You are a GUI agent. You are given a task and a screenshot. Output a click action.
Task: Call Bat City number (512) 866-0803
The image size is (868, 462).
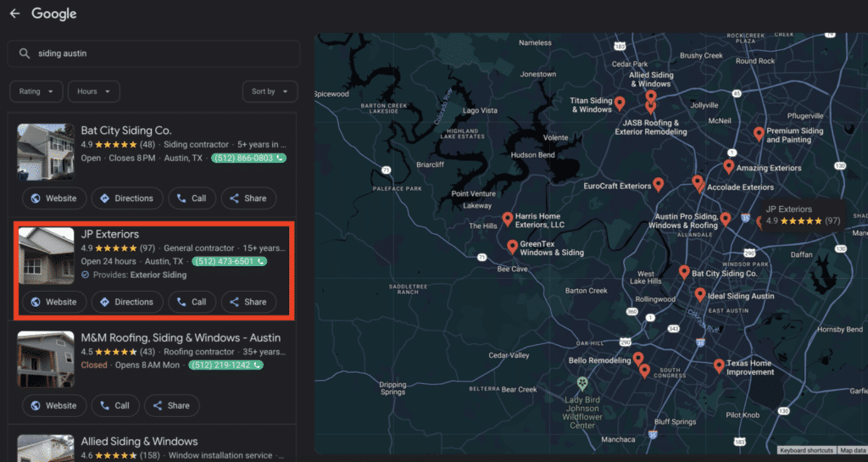coord(248,159)
